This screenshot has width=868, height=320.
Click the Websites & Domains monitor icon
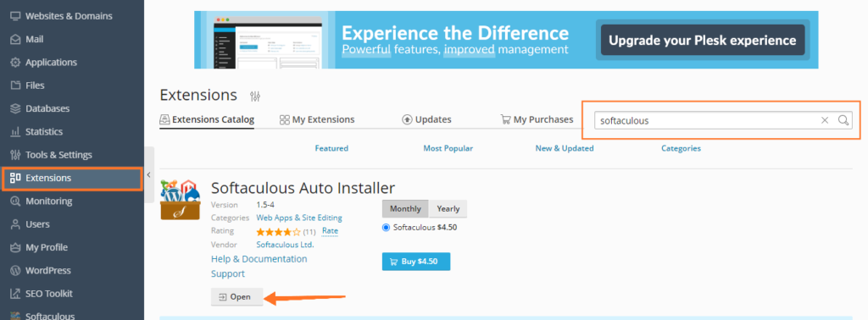pyautogui.click(x=15, y=16)
